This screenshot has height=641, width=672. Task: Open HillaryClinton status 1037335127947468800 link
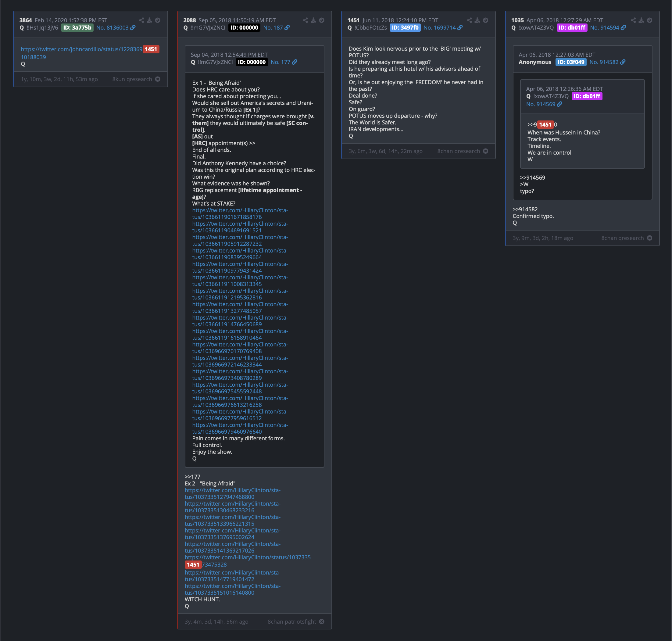(233, 493)
